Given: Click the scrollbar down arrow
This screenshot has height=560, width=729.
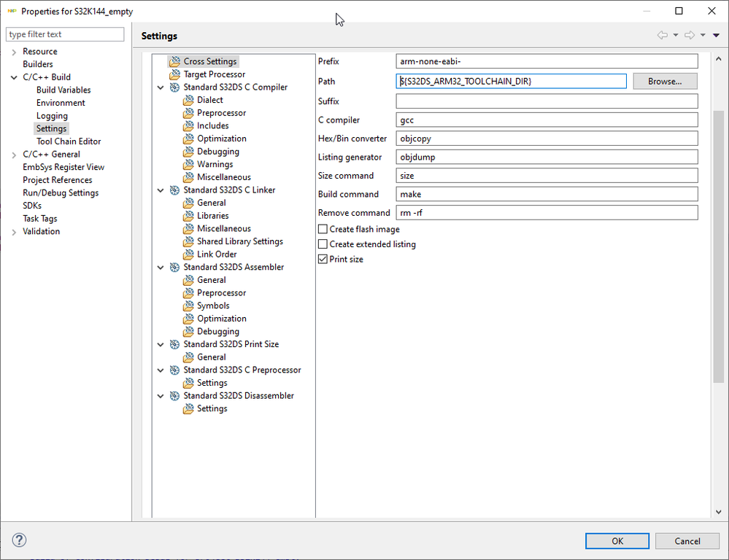Looking at the screenshot, I should 718,512.
